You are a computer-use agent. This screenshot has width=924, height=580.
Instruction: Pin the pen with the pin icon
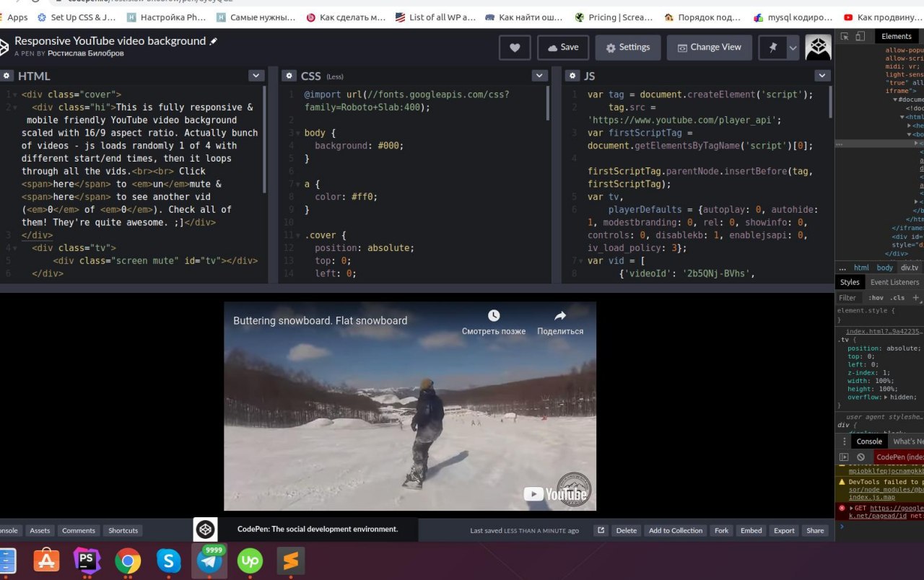(773, 48)
